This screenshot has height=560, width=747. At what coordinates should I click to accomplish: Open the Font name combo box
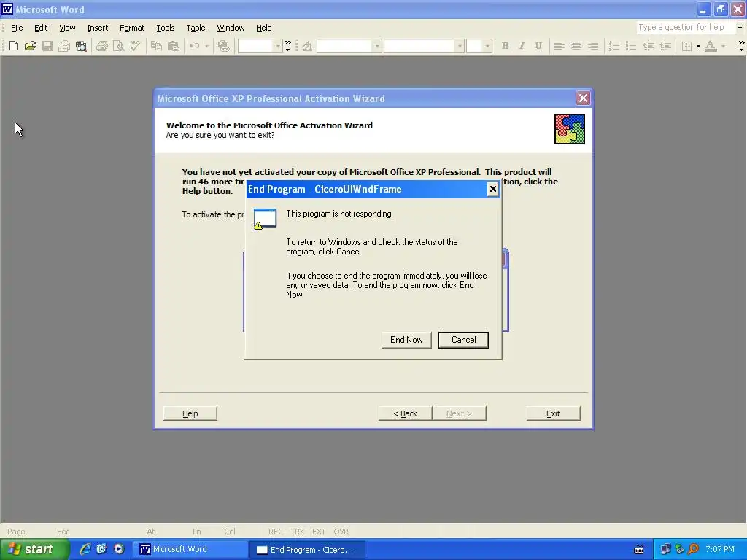pos(424,46)
